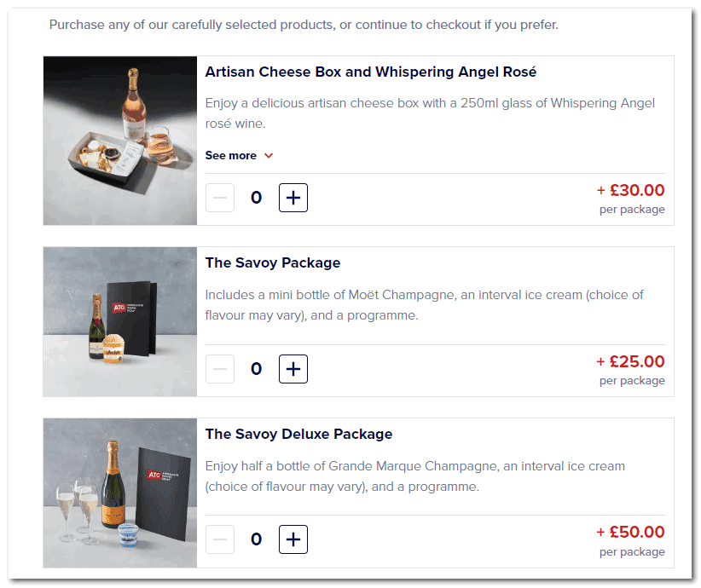Click The Savoy Deluxe Package quantity value

click(x=256, y=539)
